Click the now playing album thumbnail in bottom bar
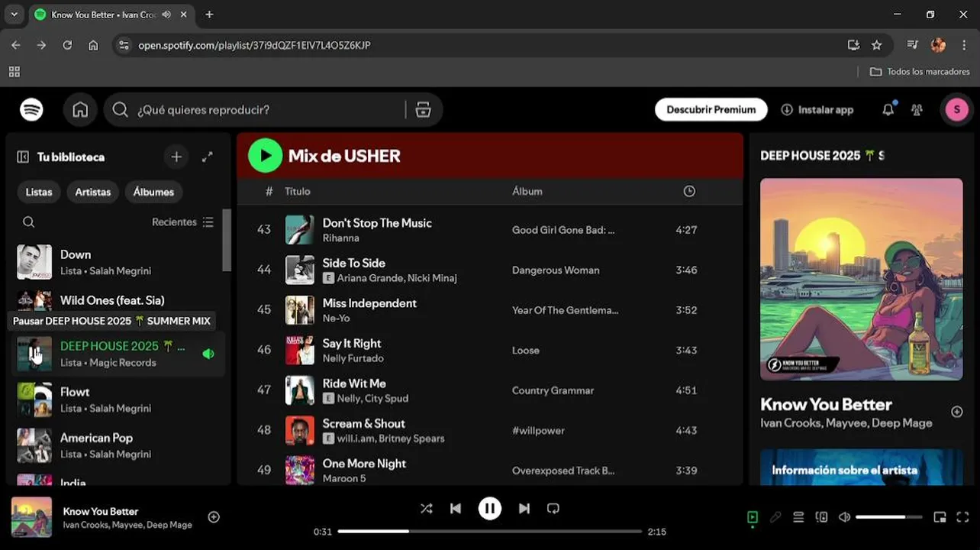Screen dimensions: 980x550 (x=31, y=517)
